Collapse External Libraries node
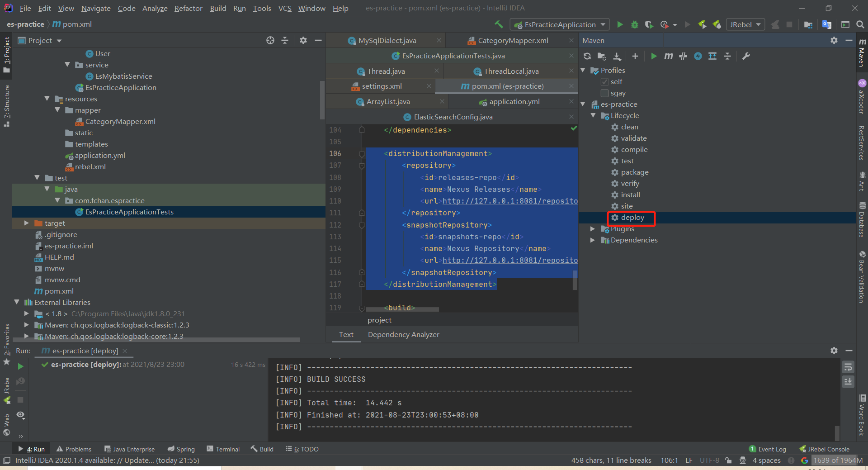The image size is (868, 470). click(17, 302)
